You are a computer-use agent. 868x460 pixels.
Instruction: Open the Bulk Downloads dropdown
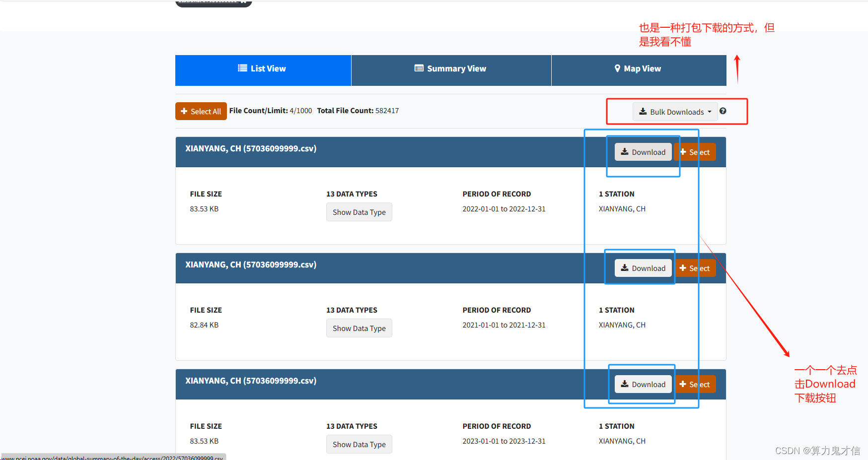[675, 112]
